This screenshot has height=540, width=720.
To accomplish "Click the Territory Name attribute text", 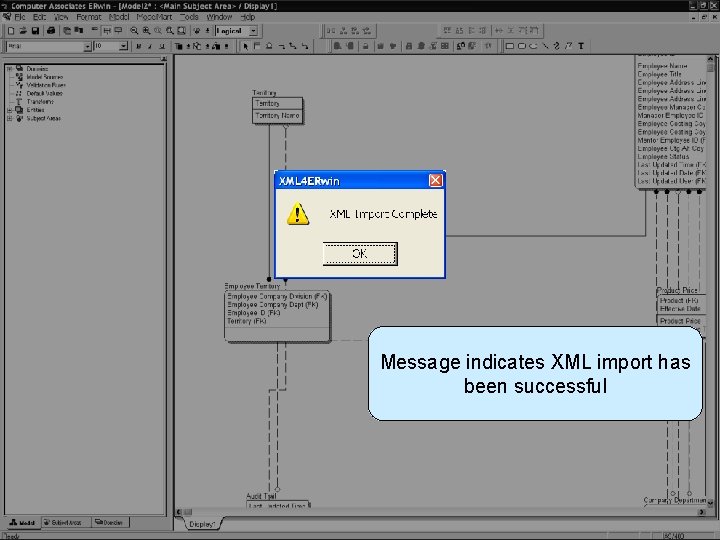I will click(x=277, y=116).
